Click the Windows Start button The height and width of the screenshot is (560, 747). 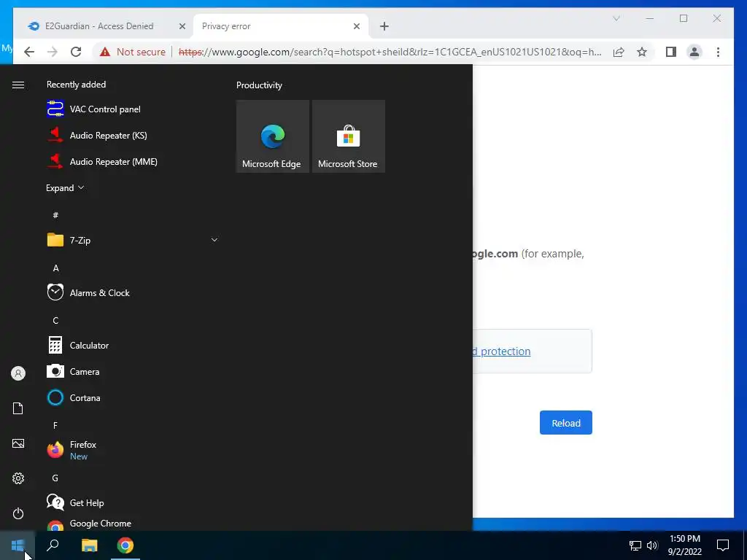18,545
